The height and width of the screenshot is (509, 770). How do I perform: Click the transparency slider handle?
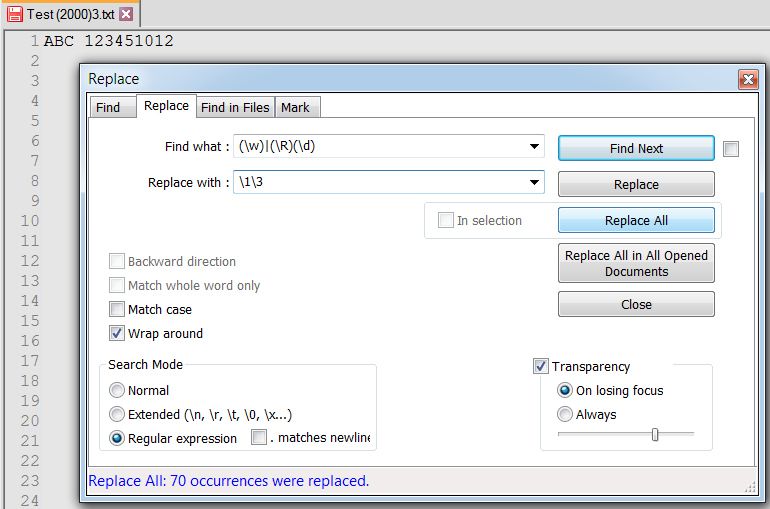tap(655, 434)
